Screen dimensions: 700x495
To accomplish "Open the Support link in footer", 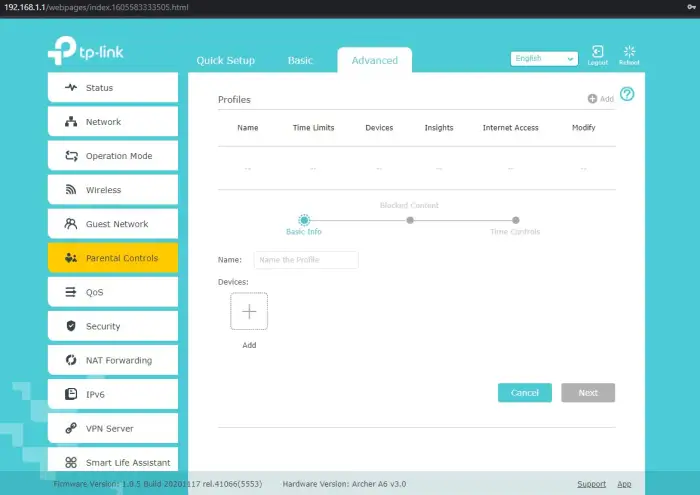I will pyautogui.click(x=591, y=484).
